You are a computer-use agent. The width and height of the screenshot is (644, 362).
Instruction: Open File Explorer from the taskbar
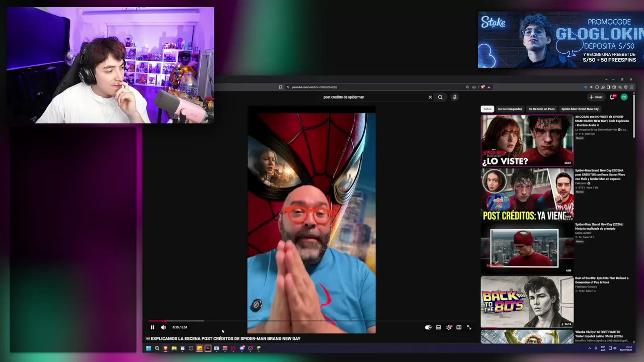coord(174,348)
